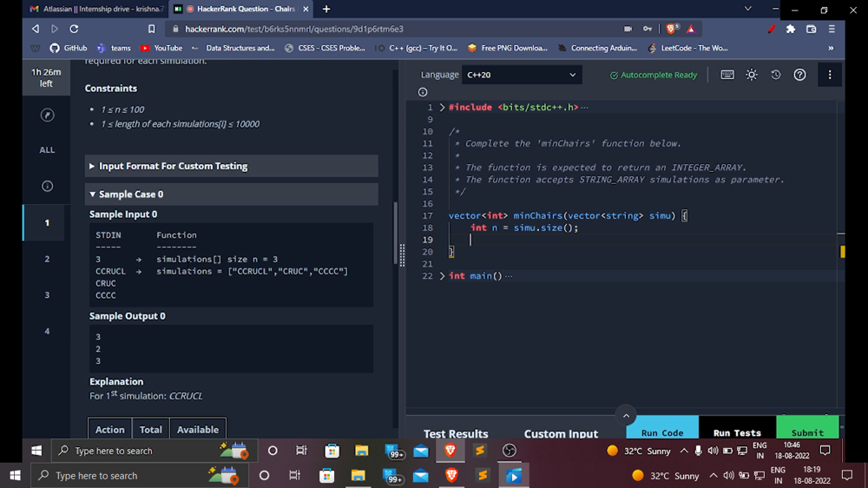Unfold the int main() code block
The height and width of the screenshot is (488, 868).
pyautogui.click(x=442, y=276)
